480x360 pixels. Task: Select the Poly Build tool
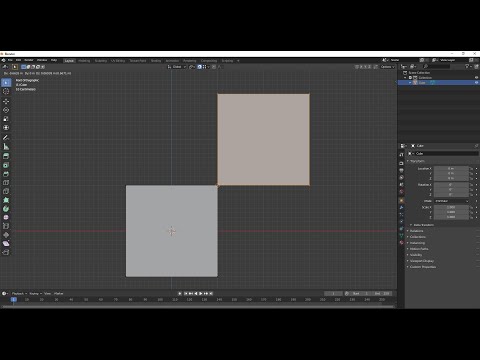(x=6, y=200)
